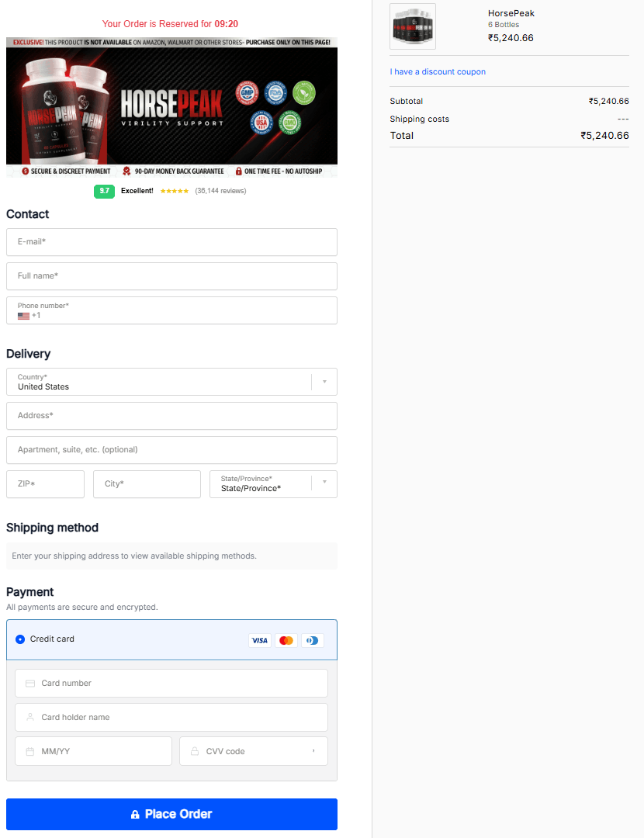Click the ZIP code field
The width and height of the screenshot is (644, 838).
pos(45,484)
